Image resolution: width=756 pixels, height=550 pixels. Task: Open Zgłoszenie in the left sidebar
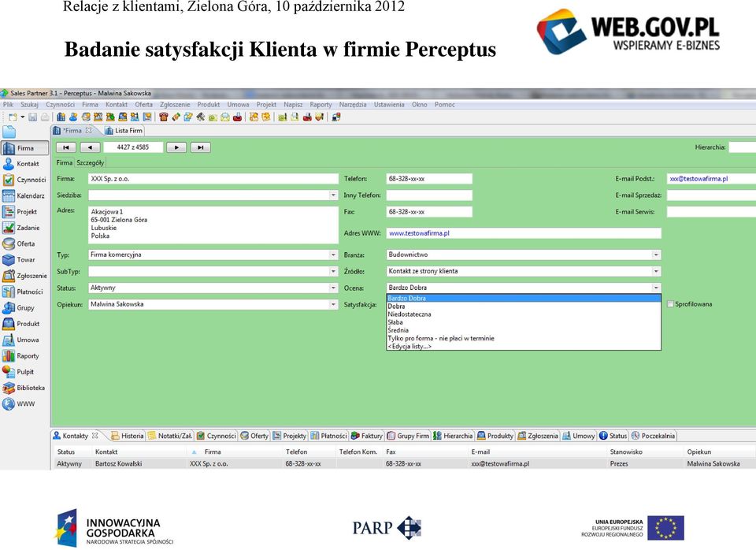[x=25, y=276]
